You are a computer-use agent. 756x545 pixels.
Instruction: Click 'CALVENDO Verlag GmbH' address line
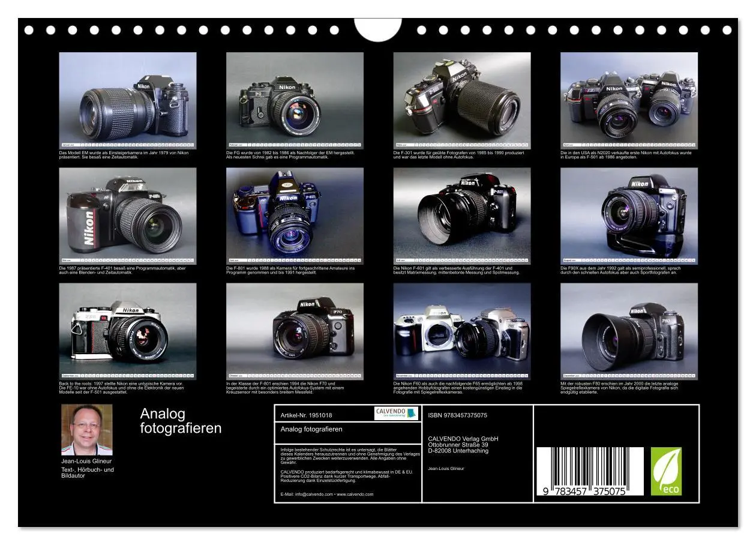(463, 439)
